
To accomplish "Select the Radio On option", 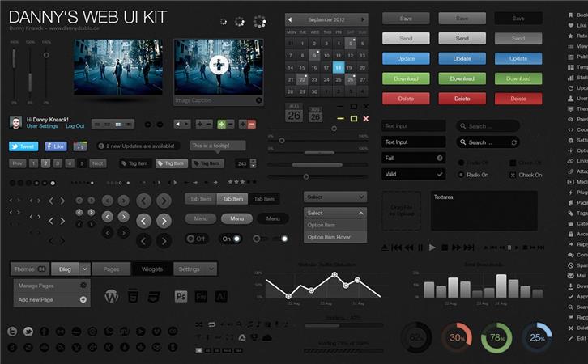I will 462,175.
